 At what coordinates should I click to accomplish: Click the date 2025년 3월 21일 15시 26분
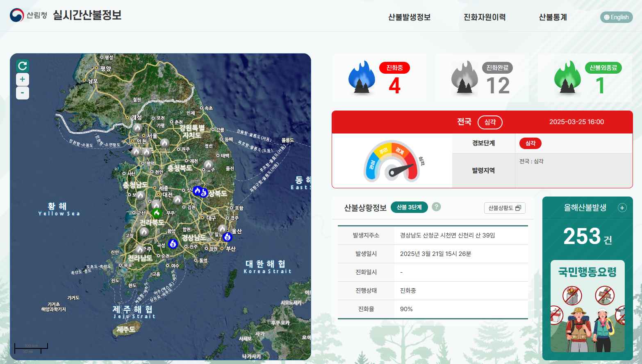tap(435, 254)
